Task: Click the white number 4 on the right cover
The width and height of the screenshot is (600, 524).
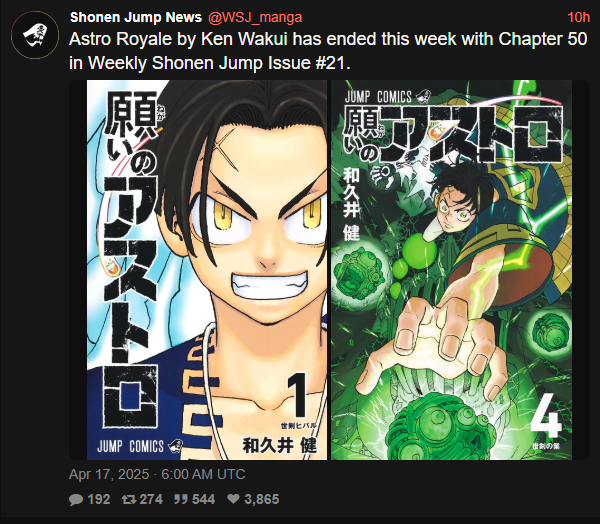Action: pos(546,416)
